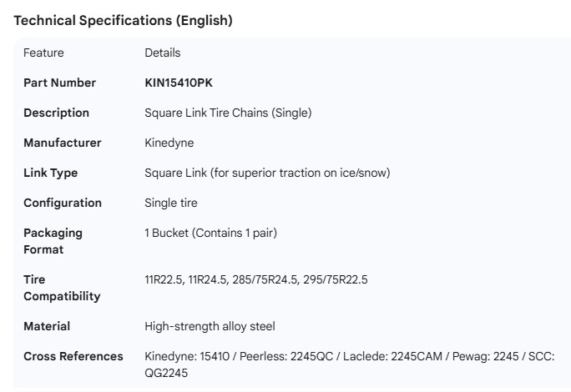Select the Configuration row label

pos(63,203)
